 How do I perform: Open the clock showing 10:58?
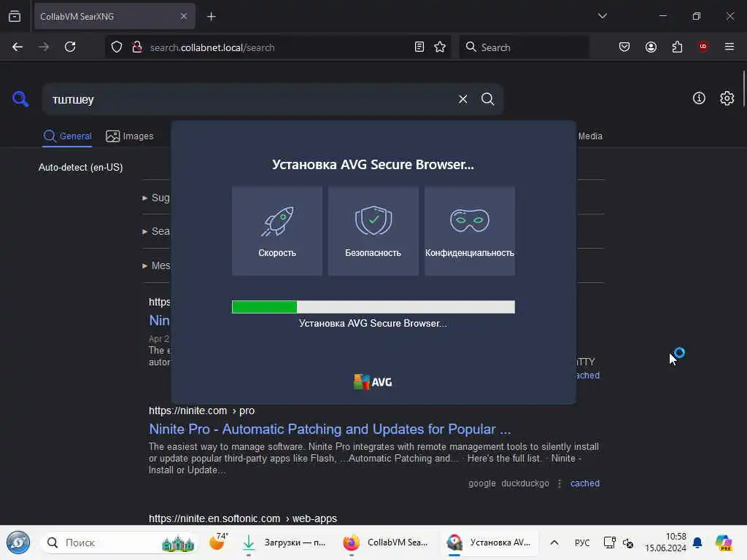coord(665,542)
